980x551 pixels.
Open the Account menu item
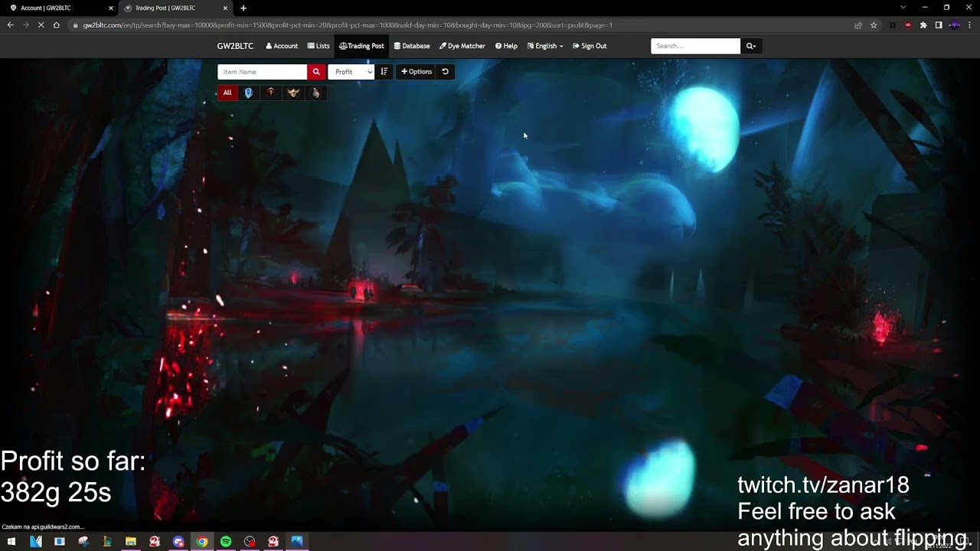click(282, 46)
